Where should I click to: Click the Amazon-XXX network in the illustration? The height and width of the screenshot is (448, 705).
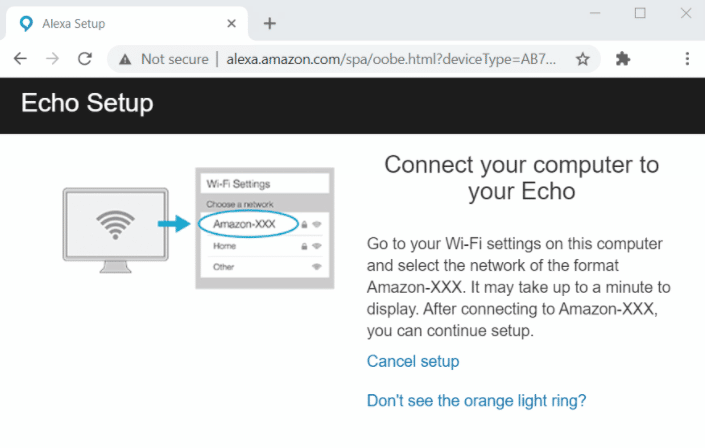click(246, 224)
